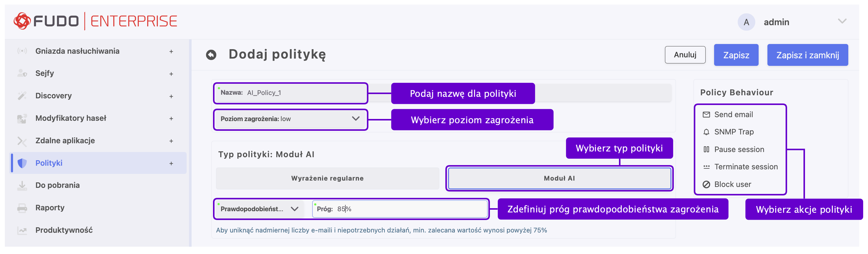The width and height of the screenshot is (868, 254).
Task: Click the Próg threshold percentage field
Action: 400,209
